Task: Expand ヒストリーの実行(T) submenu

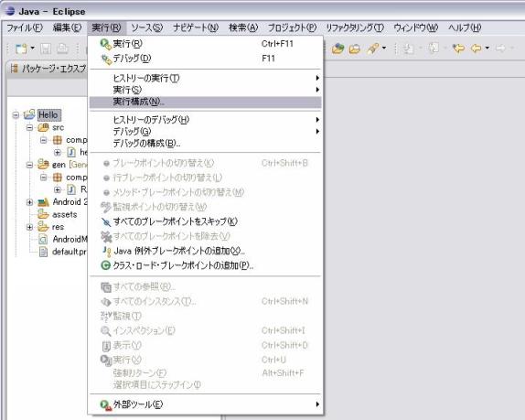Action: 205,78
